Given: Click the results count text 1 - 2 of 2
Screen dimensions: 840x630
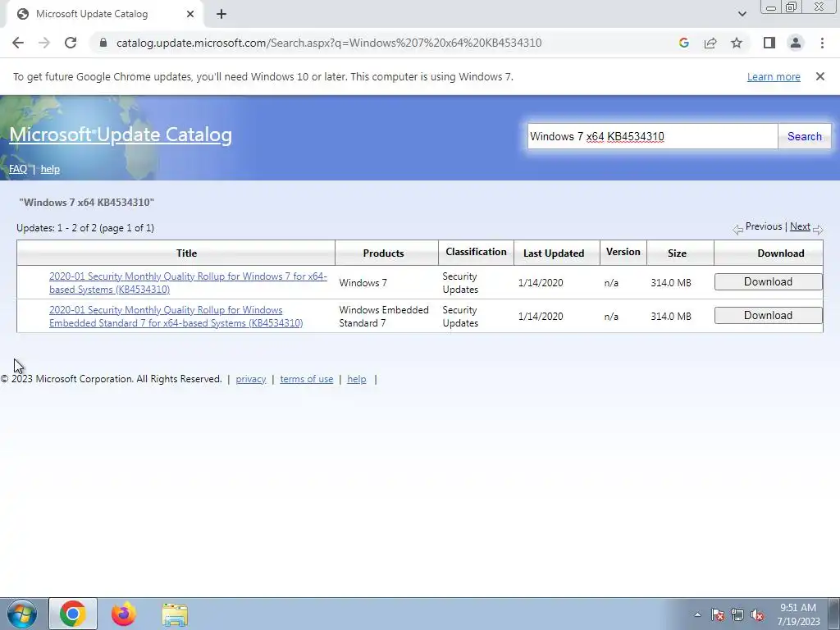Looking at the screenshot, I should coord(85,228).
